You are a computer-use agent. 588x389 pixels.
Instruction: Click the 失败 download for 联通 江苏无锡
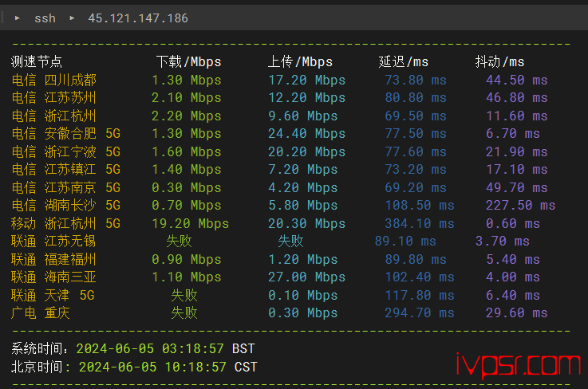click(x=179, y=241)
